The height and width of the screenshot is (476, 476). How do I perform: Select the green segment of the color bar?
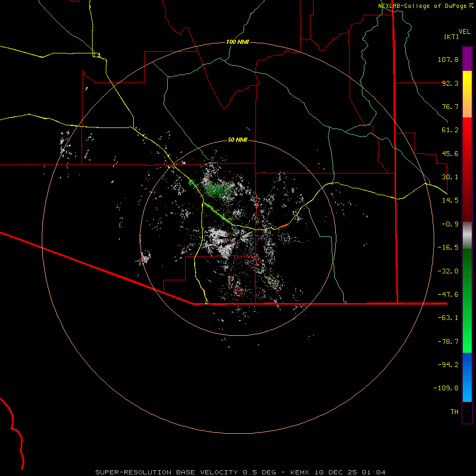coord(467,300)
